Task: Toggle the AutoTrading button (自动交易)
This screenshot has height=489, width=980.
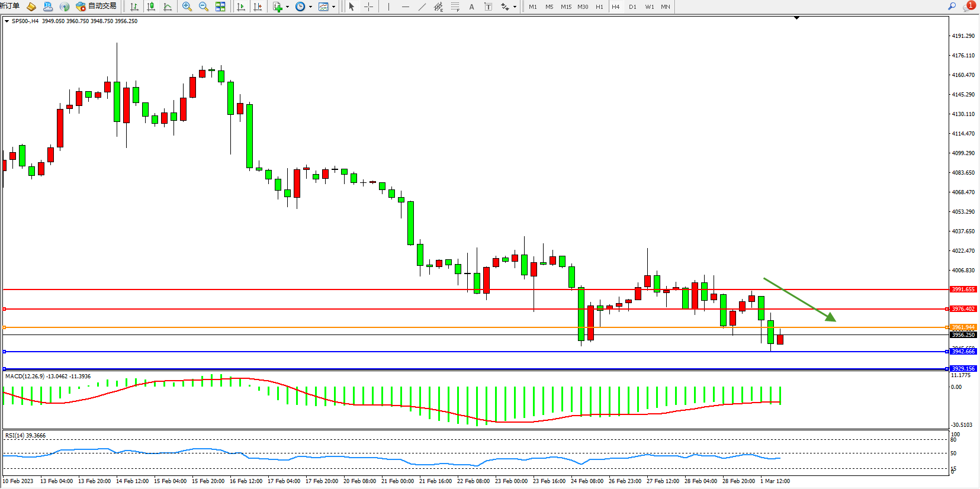Action: point(96,6)
